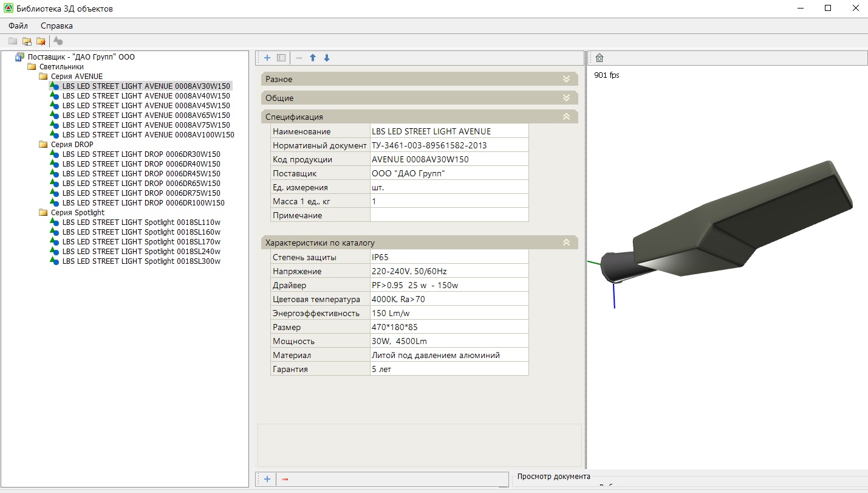Screen dimensions: 868x493
Task: Collapse Характеристики по каталогу section
Action: click(566, 243)
